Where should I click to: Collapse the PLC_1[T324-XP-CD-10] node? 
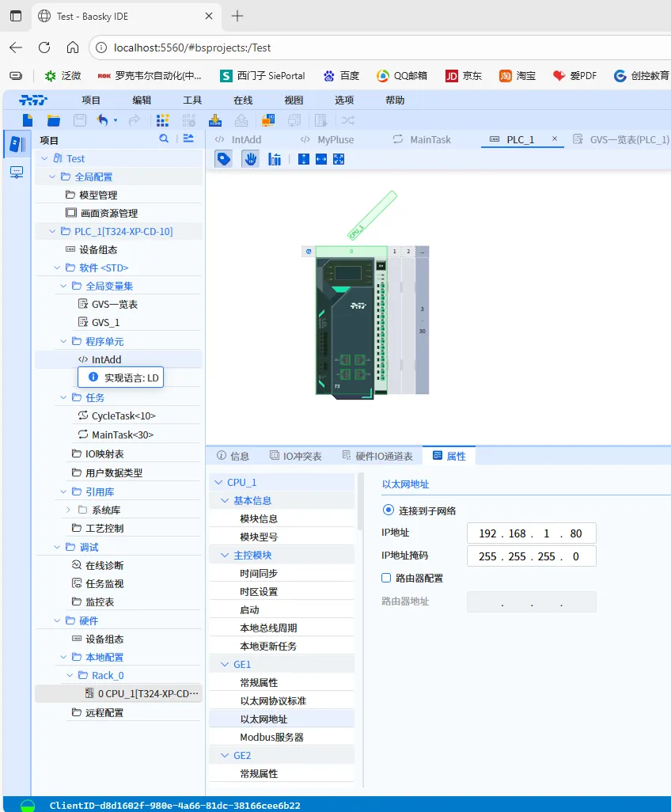(51, 231)
